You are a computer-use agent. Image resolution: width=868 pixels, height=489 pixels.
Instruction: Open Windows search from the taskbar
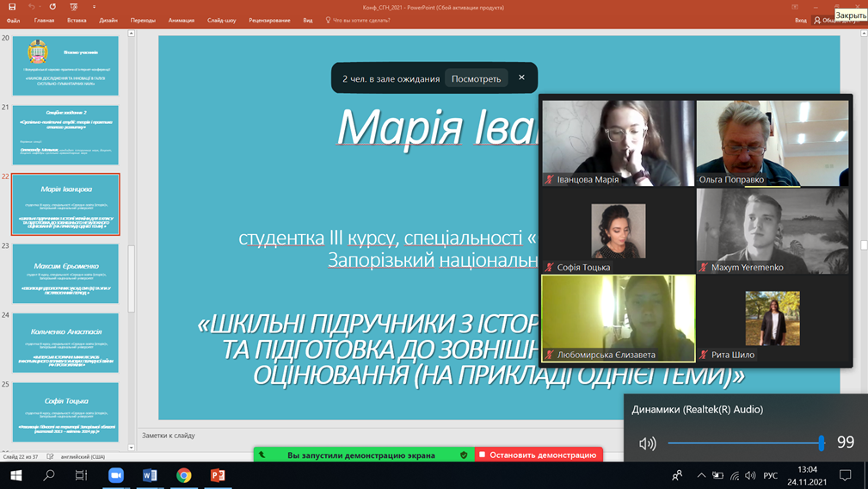pos(49,475)
